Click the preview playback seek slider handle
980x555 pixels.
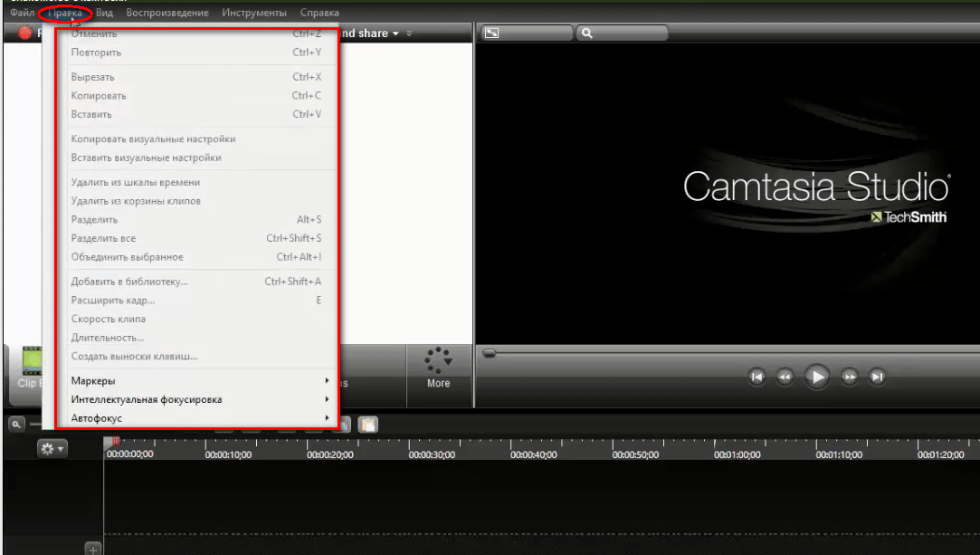pyautogui.click(x=489, y=354)
